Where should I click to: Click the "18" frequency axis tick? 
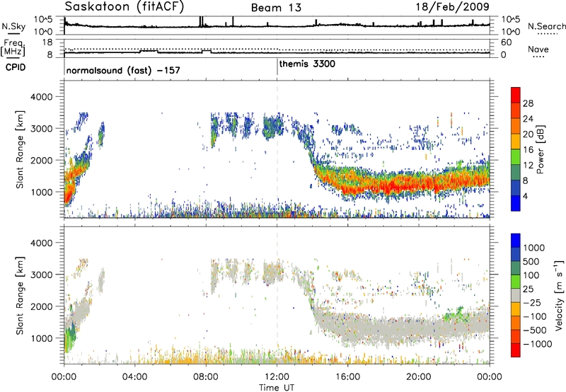click(x=47, y=42)
